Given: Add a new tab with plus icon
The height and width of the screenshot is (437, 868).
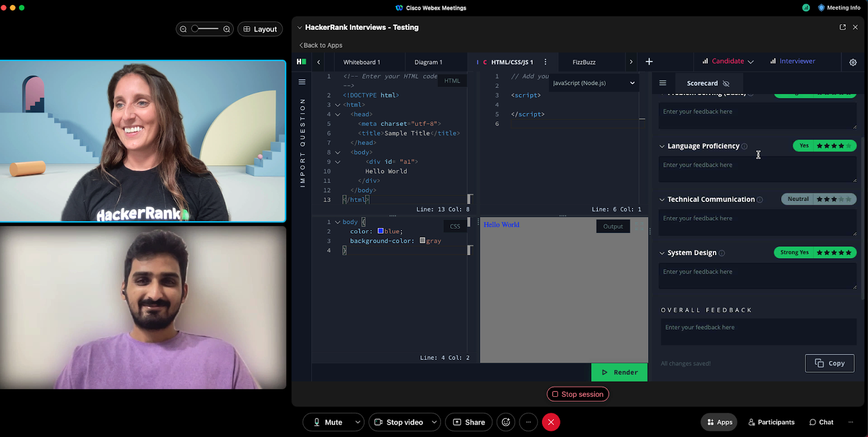Looking at the screenshot, I should click(649, 62).
